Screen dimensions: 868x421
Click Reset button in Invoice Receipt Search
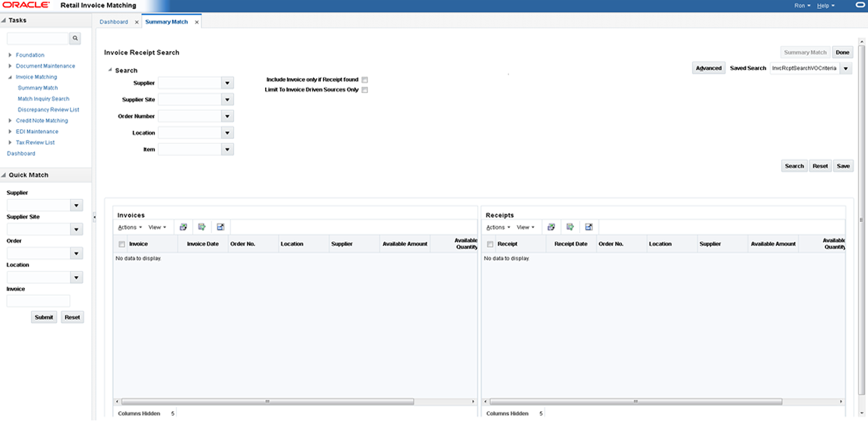[x=820, y=166]
